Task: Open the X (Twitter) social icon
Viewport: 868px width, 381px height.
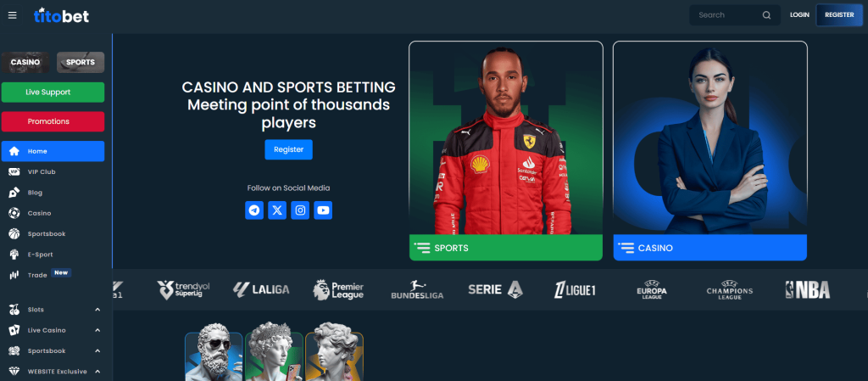Action: click(277, 210)
